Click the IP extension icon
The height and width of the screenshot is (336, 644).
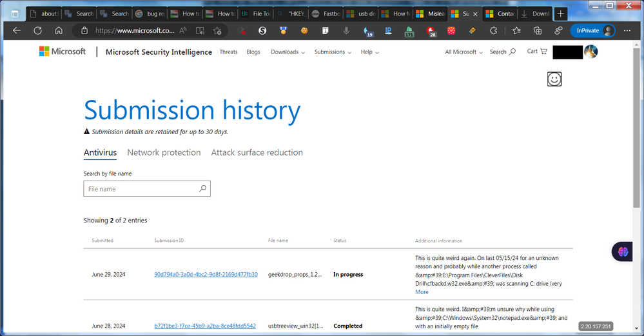388,30
